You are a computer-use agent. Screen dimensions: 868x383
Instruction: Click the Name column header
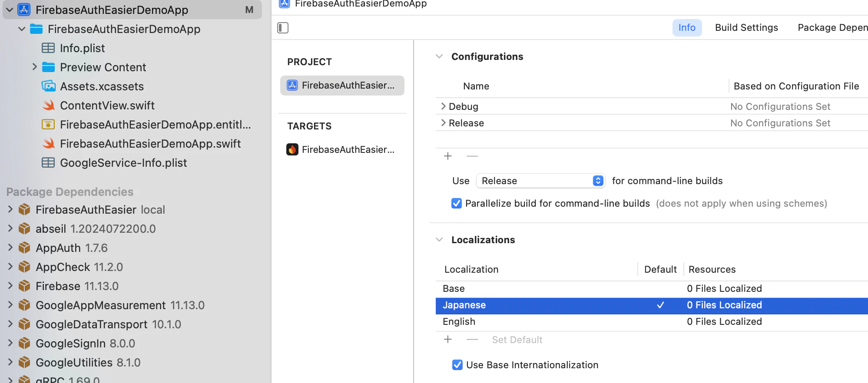pos(476,86)
